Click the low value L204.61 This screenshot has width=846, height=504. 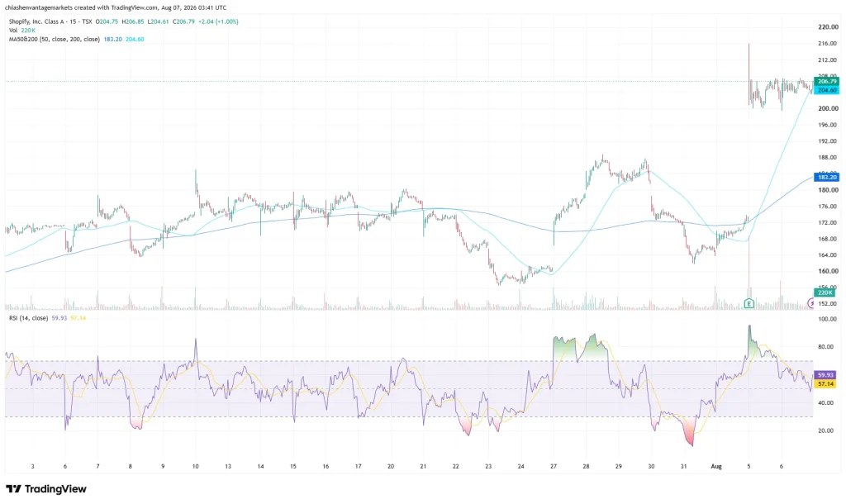click(x=158, y=21)
